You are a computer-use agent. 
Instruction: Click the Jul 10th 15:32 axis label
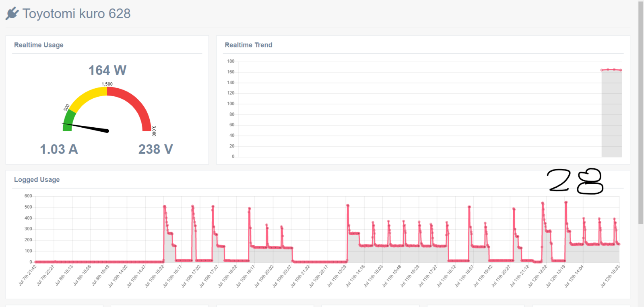click(155, 276)
